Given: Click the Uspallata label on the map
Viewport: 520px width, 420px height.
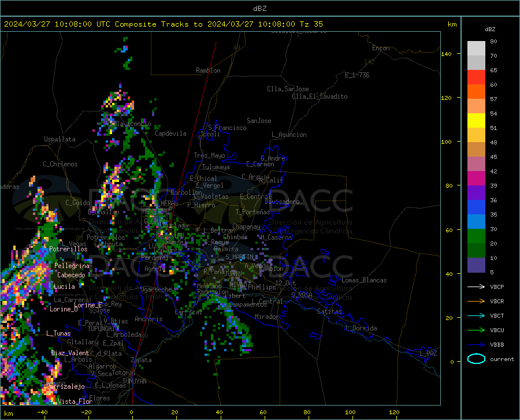Looking at the screenshot, I should click(x=60, y=139).
